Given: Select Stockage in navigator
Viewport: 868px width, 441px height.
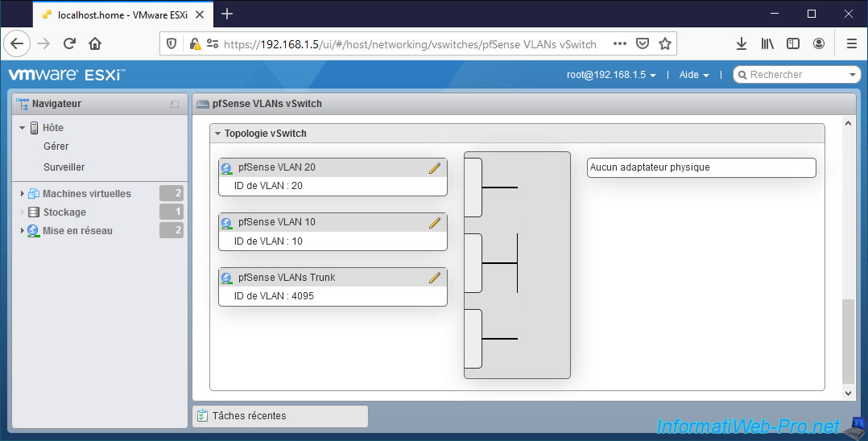Looking at the screenshot, I should [64, 212].
